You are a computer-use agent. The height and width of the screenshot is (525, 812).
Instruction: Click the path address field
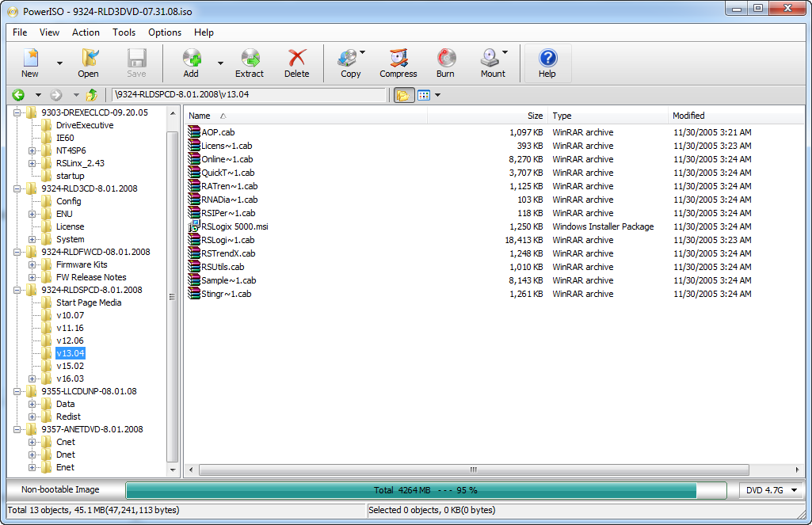(250, 95)
